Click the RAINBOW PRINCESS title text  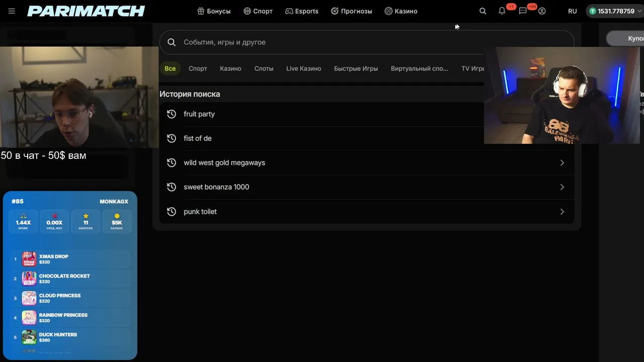point(63,315)
